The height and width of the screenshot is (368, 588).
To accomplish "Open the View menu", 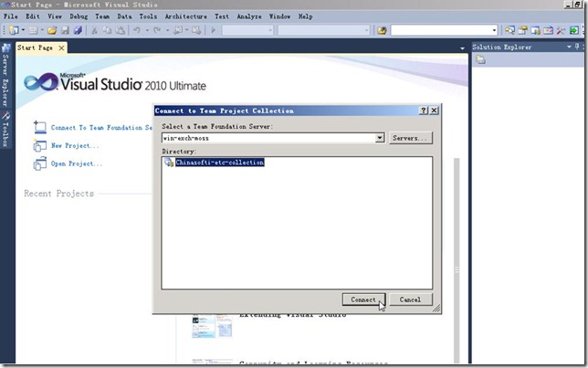I will [x=55, y=16].
